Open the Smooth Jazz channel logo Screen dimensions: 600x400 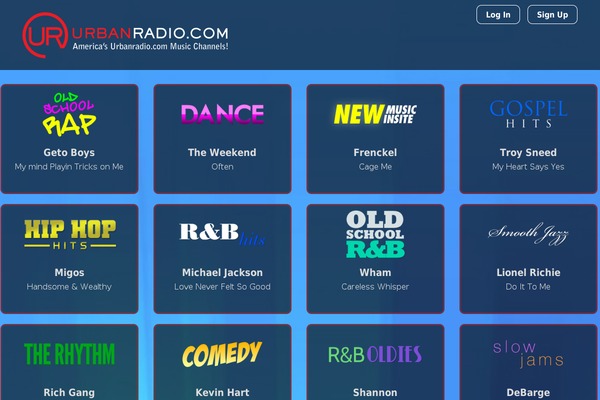[x=528, y=233]
